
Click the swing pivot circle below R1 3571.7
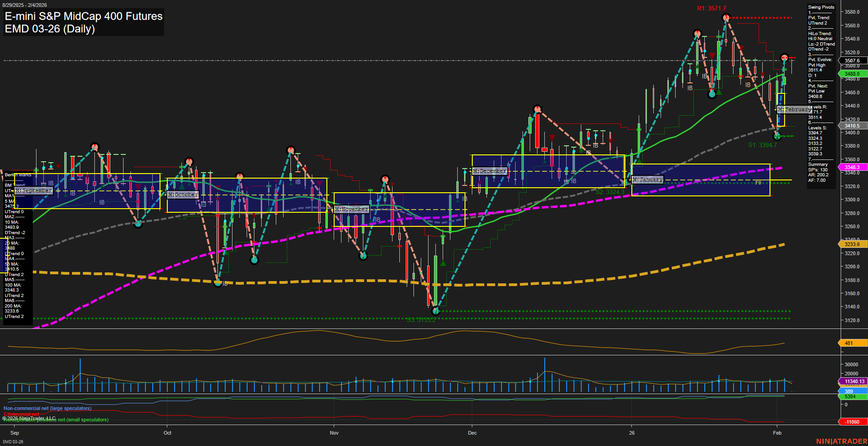tap(726, 17)
